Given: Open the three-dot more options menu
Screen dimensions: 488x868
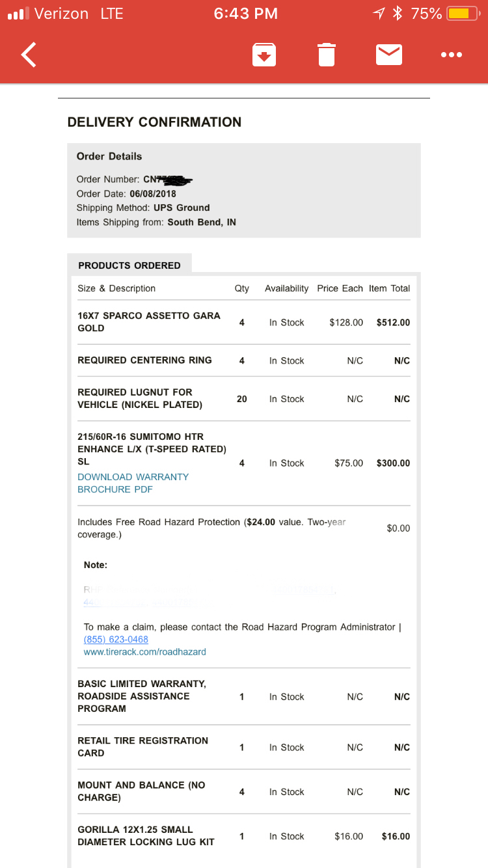Looking at the screenshot, I should [x=451, y=55].
